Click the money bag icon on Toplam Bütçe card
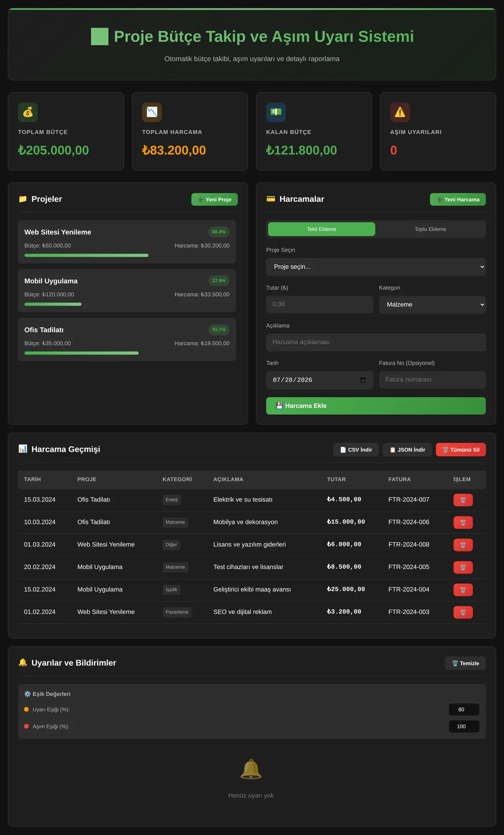The height and width of the screenshot is (835, 504). tap(28, 112)
